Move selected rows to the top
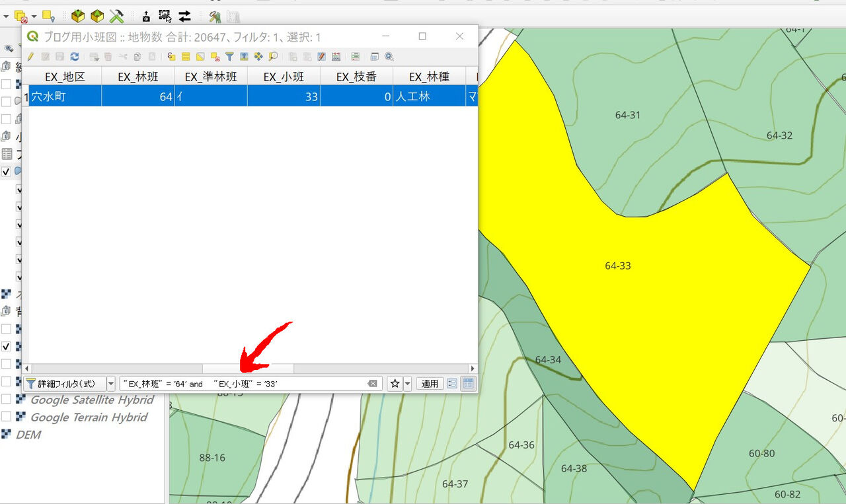This screenshot has height=504, width=846. [x=244, y=57]
